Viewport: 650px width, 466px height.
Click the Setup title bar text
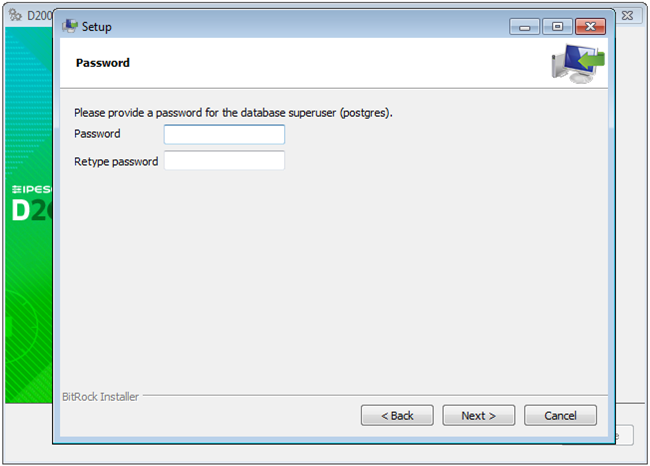tap(97, 27)
